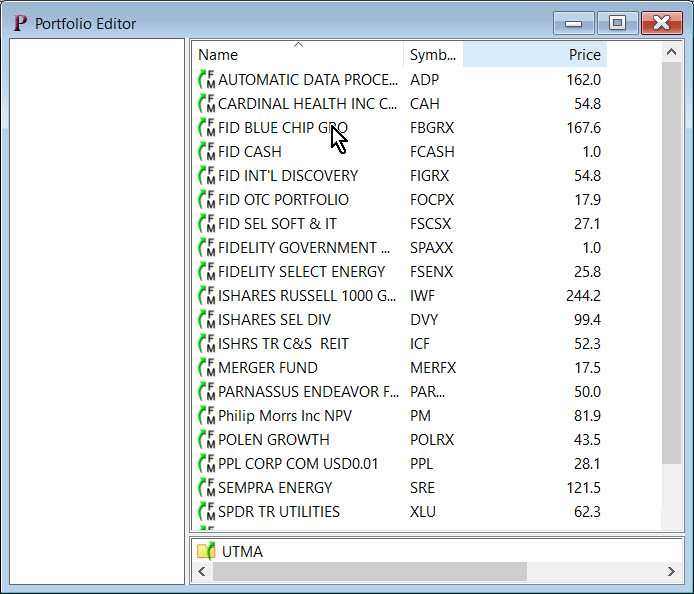Sort list by the Symbol column header
Viewport: 694px width, 594px height.
click(x=433, y=54)
